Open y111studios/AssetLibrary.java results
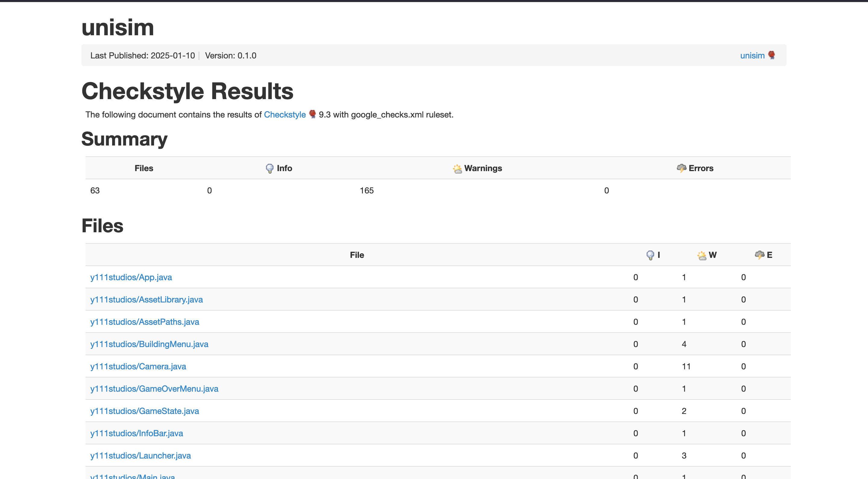The height and width of the screenshot is (479, 868). click(146, 299)
